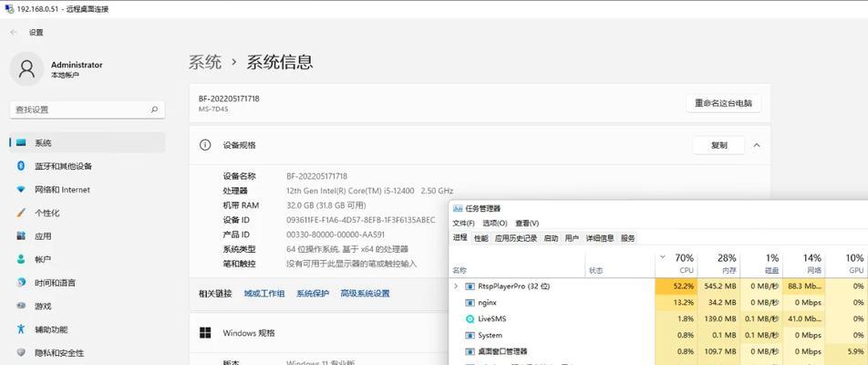The image size is (868, 365).
Task: Switch to the 服务 tab
Action: 627,238
